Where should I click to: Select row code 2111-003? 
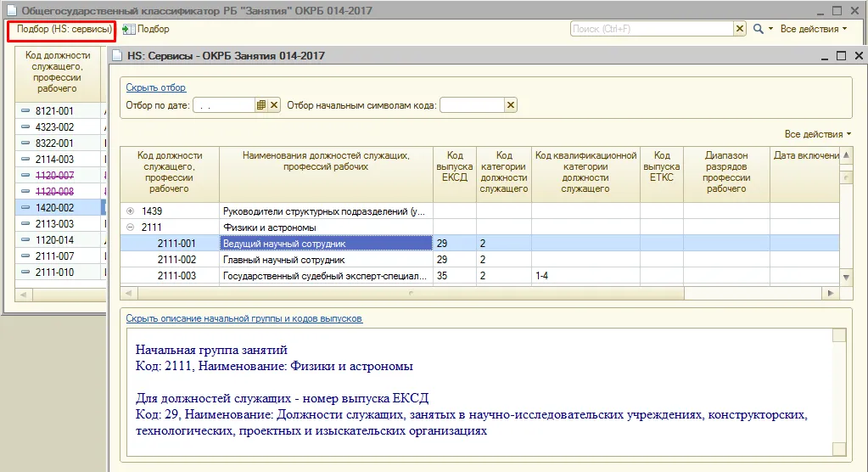click(170, 275)
